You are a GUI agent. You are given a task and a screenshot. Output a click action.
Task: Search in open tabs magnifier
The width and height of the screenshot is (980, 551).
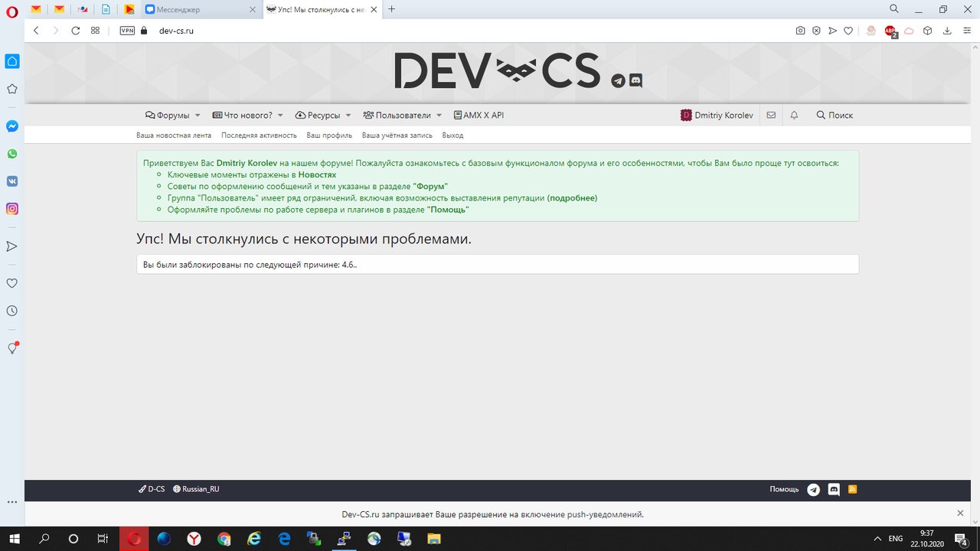point(894,9)
